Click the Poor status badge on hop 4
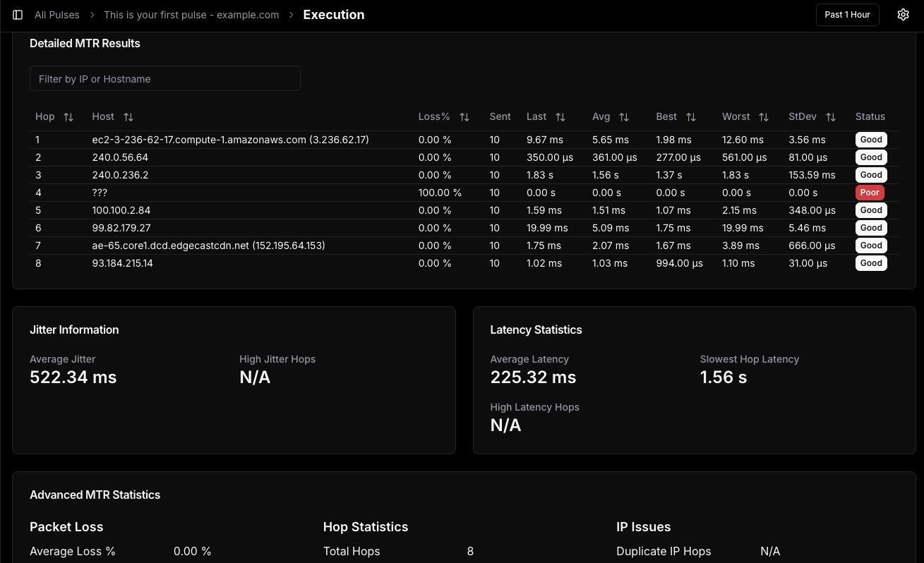 click(870, 193)
